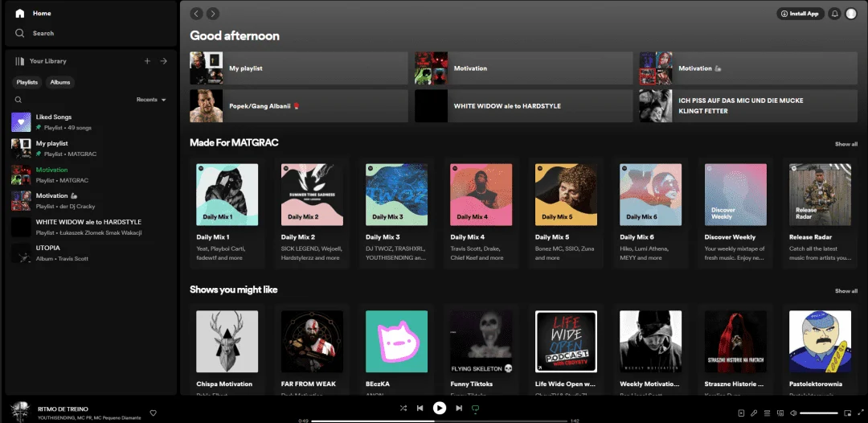This screenshot has height=423, width=868.
Task: Open Weekly Motivation show
Action: [650, 349]
